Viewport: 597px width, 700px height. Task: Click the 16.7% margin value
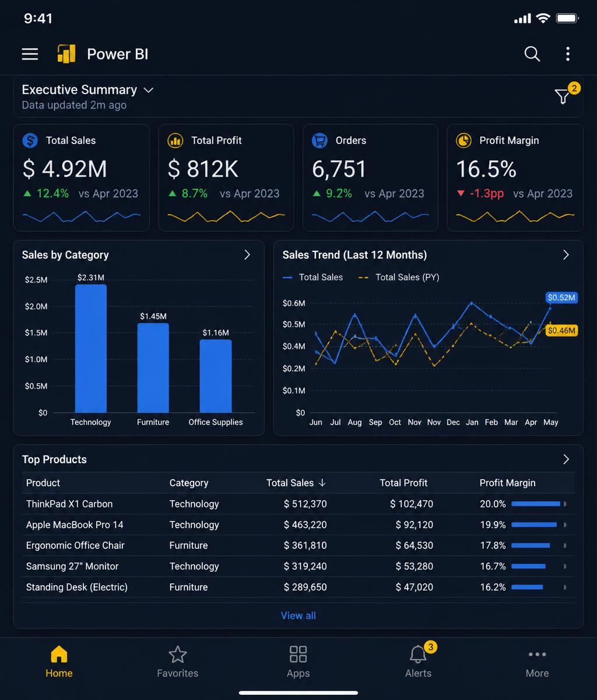click(x=493, y=566)
